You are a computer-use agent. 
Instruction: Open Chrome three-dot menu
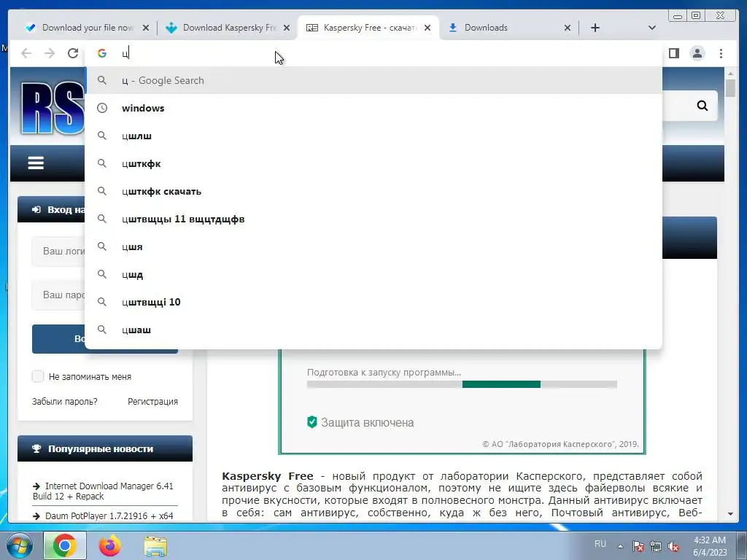721,53
